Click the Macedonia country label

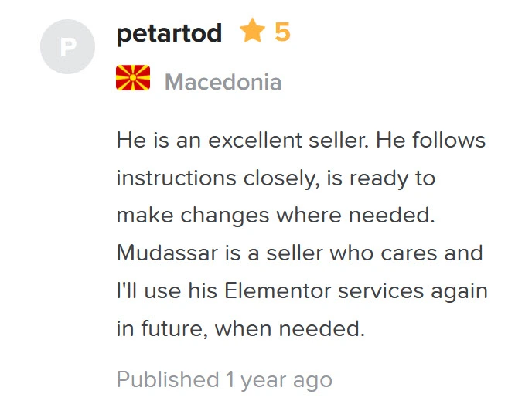[223, 82]
